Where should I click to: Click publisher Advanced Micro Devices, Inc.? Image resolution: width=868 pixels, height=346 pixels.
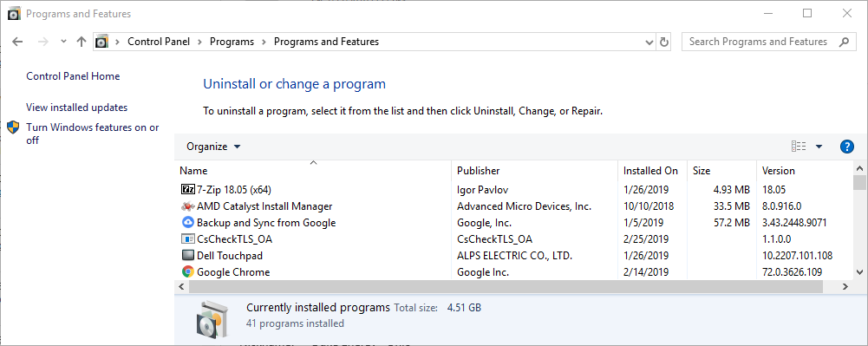click(524, 206)
